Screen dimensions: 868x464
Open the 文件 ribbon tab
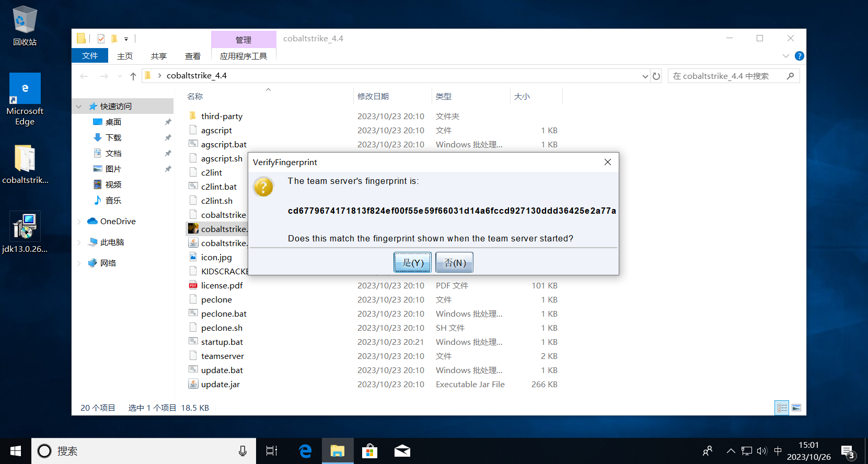pyautogui.click(x=90, y=56)
